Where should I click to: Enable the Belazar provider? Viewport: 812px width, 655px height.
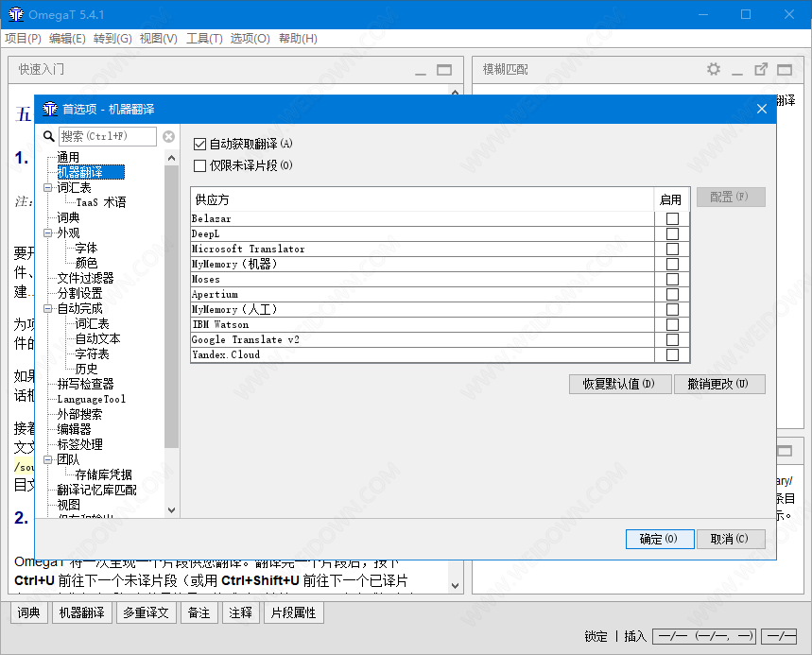[672, 218]
